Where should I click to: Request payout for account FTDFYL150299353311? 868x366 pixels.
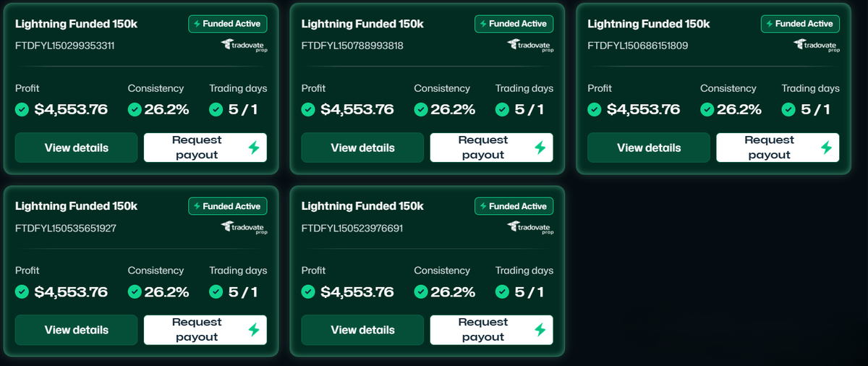[205, 148]
